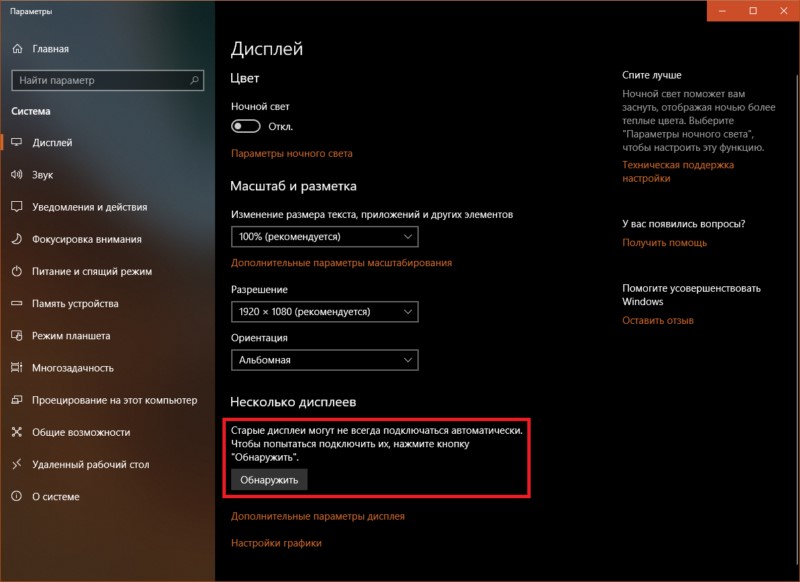Click the power (Питание и спящий режим) icon

[x=17, y=271]
